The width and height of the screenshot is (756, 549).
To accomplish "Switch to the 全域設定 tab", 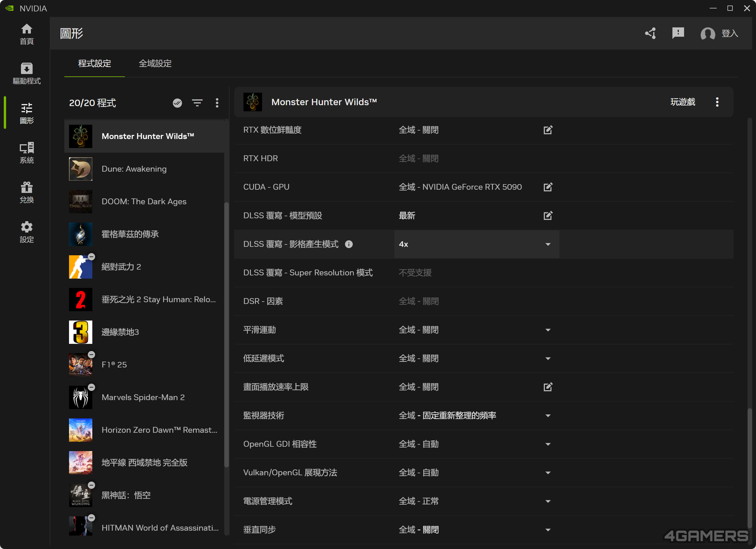I will click(155, 63).
